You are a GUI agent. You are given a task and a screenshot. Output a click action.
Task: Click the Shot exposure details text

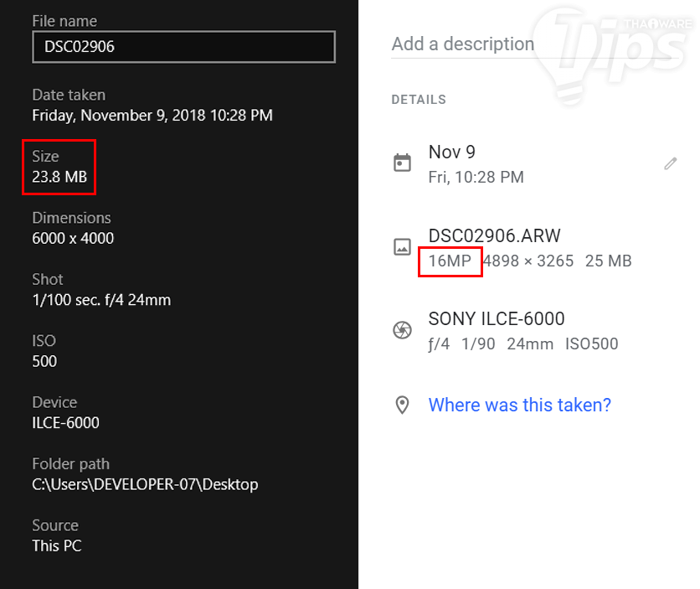point(101,300)
